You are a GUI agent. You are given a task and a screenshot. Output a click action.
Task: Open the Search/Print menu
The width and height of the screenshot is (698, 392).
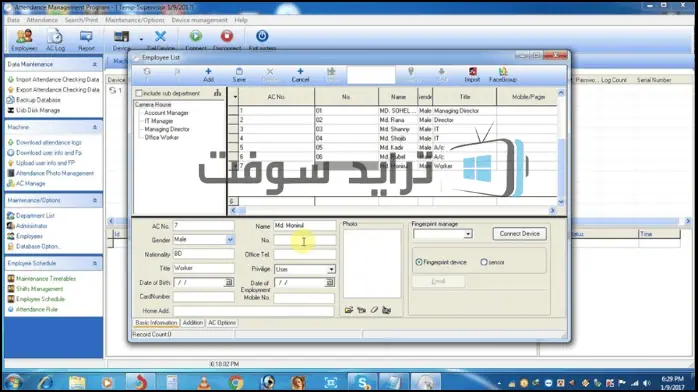coord(81,20)
